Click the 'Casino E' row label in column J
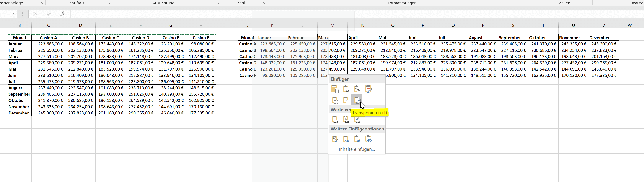644x182 pixels. point(248,69)
